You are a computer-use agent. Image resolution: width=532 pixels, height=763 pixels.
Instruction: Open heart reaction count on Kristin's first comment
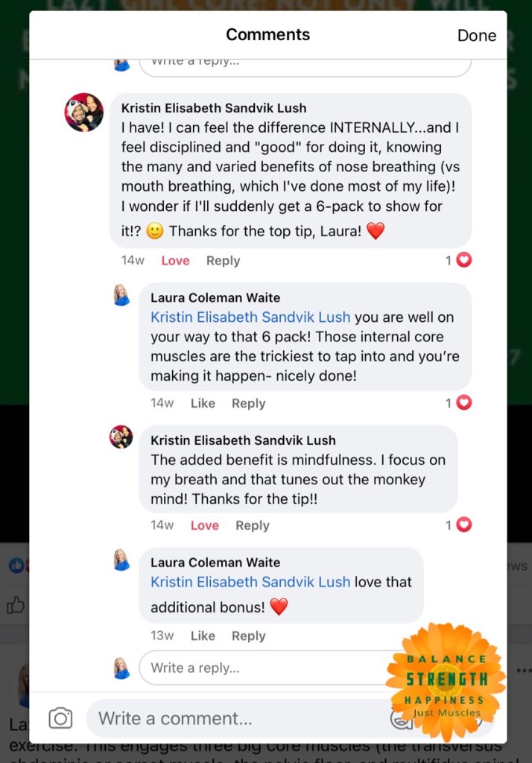pos(458,260)
